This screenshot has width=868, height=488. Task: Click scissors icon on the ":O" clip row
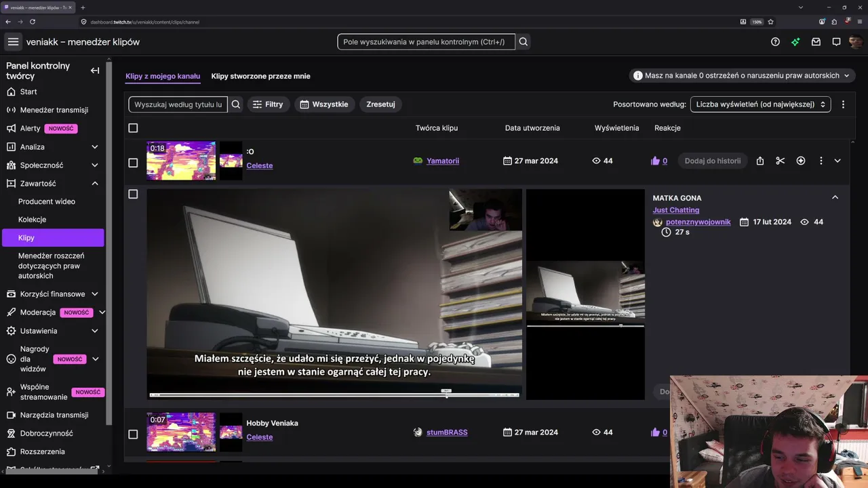click(781, 161)
